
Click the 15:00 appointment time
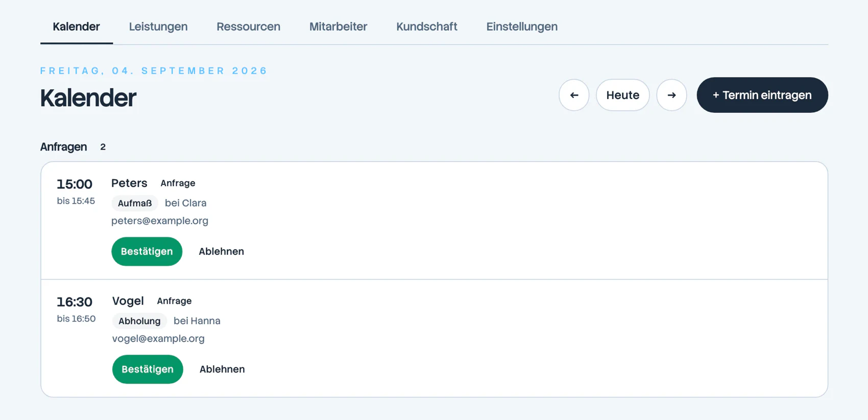click(75, 184)
